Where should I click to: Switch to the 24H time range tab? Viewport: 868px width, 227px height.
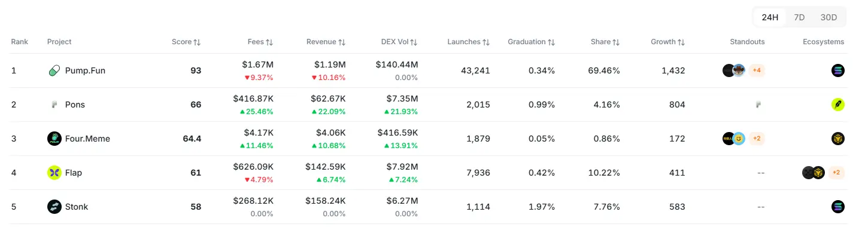770,17
